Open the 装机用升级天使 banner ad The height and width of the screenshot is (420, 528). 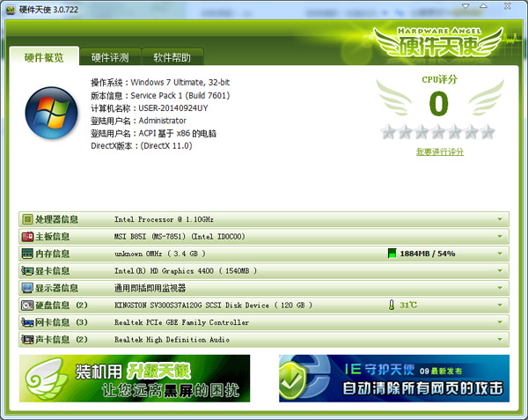click(x=135, y=379)
